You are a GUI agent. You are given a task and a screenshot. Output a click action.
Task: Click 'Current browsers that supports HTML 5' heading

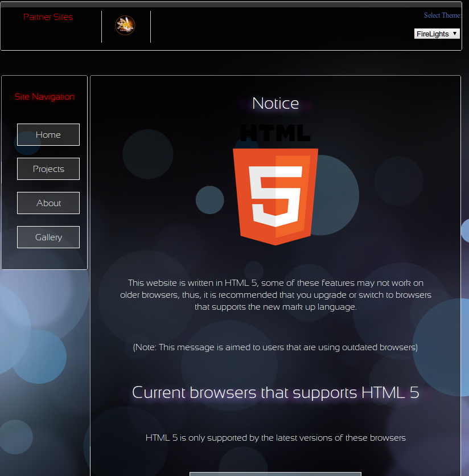[x=275, y=392]
